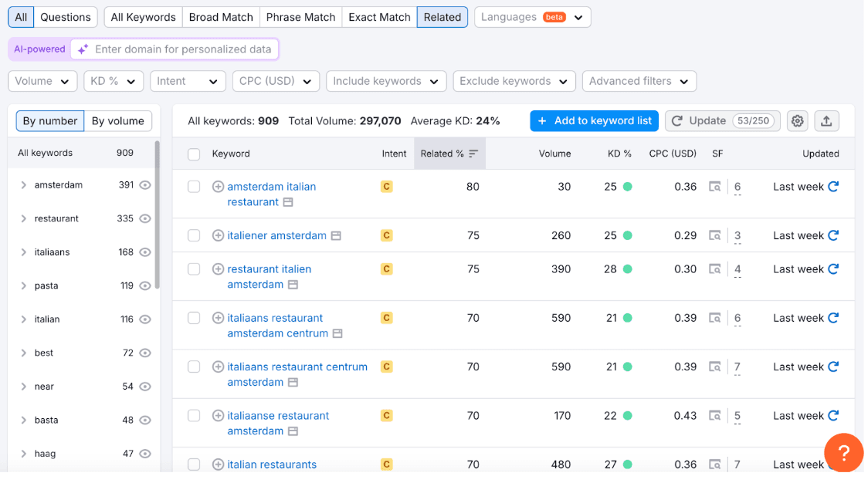Open snapshot icon after 'amsterdam italian restaurant'
Viewport: 868px width, 483px height.
[288, 202]
